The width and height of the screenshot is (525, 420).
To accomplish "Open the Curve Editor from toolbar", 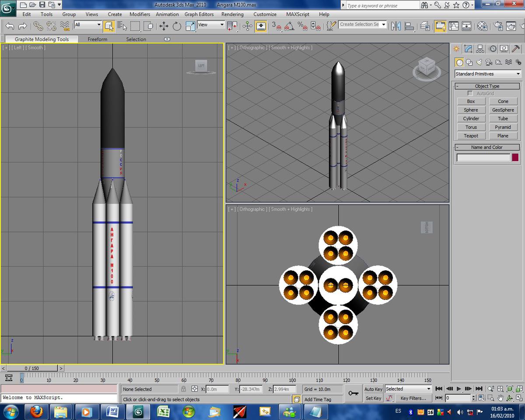I will pos(454,26).
